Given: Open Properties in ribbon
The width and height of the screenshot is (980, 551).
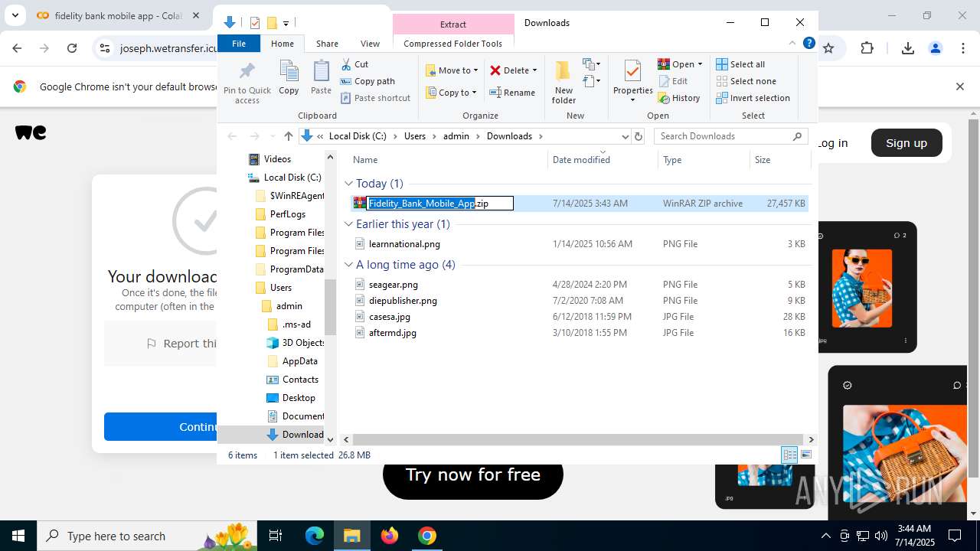Looking at the screenshot, I should point(632,82).
